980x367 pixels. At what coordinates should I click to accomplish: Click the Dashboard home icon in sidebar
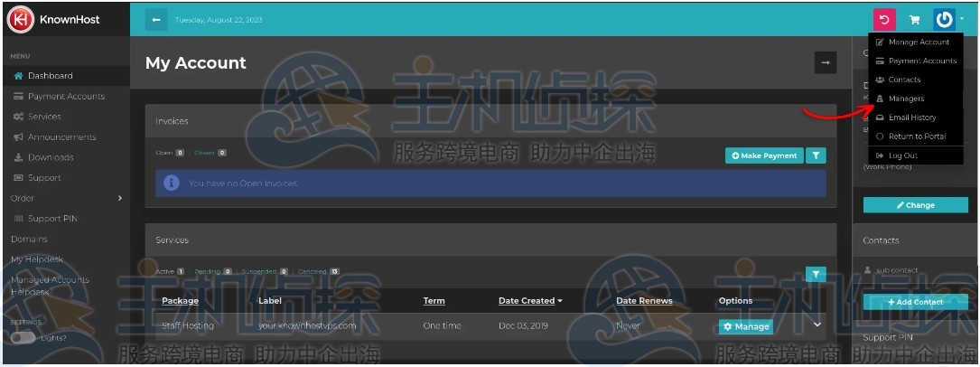tap(18, 76)
